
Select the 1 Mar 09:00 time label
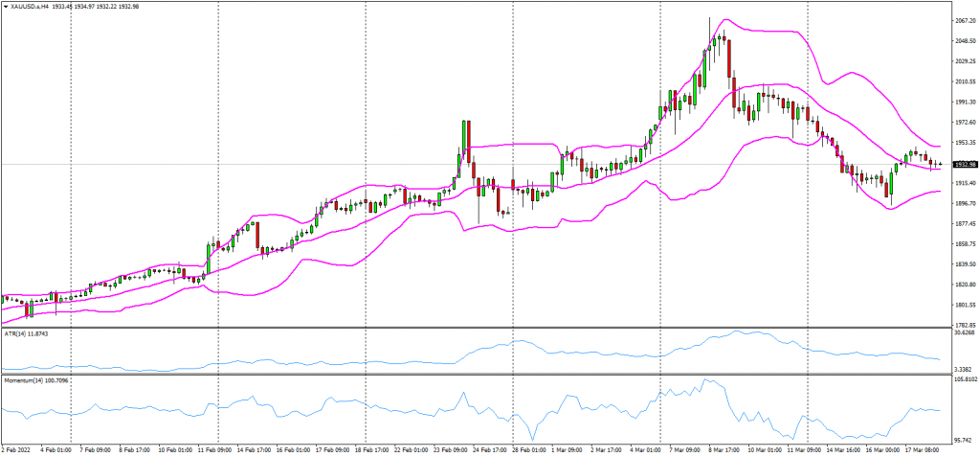(x=568, y=449)
